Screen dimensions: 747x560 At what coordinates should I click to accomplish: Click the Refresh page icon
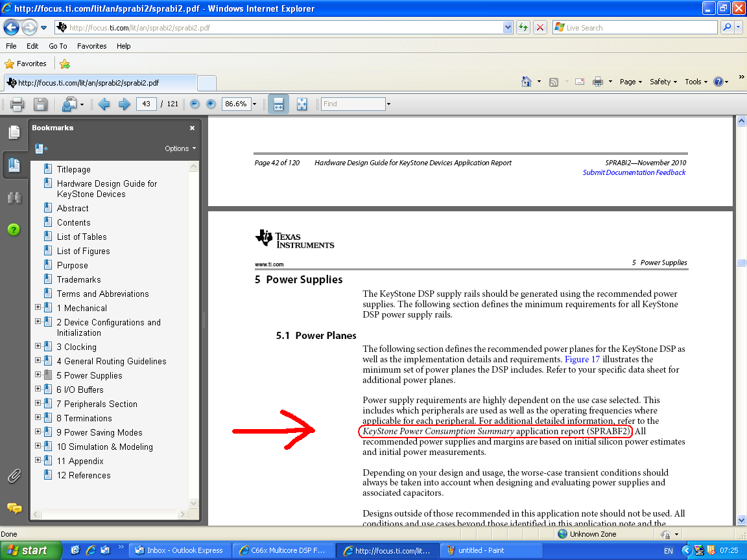coord(523,28)
